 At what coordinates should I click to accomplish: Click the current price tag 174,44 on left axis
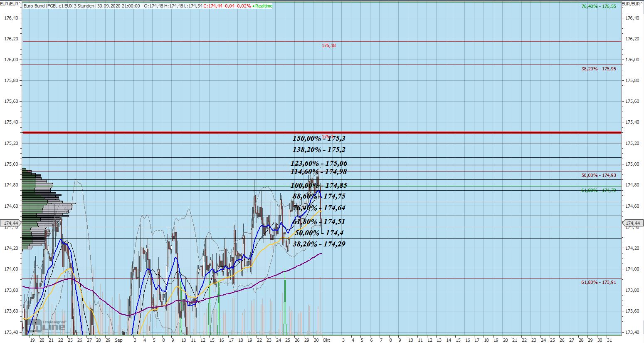10,223
